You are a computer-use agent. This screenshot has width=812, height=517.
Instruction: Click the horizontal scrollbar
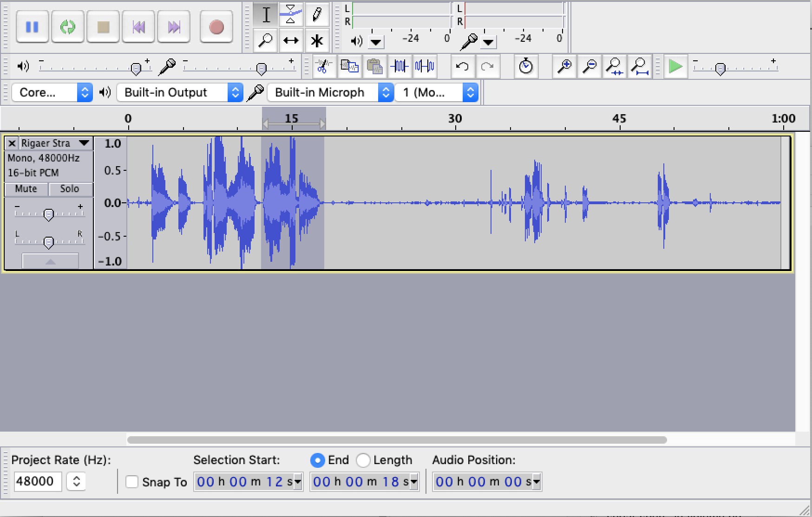coord(397,439)
